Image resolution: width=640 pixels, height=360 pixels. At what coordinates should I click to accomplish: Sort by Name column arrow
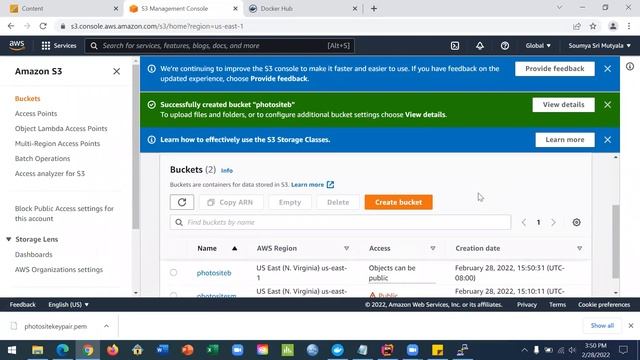[x=234, y=248]
